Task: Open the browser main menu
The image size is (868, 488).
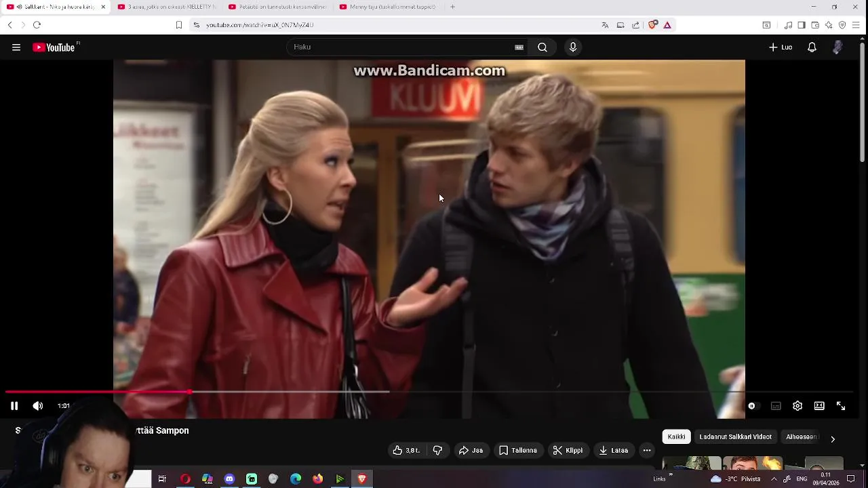Action: coord(856,25)
